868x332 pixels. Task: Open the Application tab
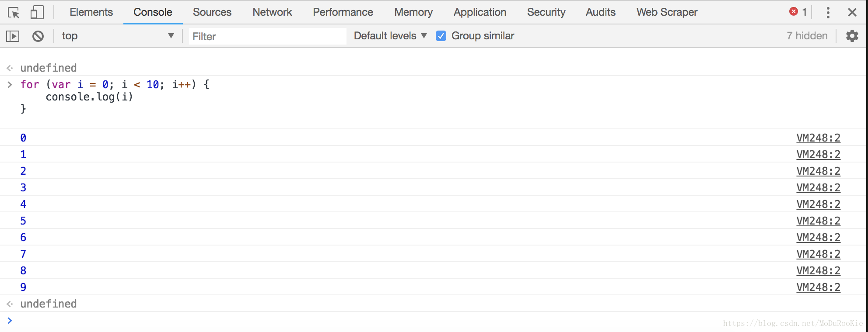[x=480, y=12]
